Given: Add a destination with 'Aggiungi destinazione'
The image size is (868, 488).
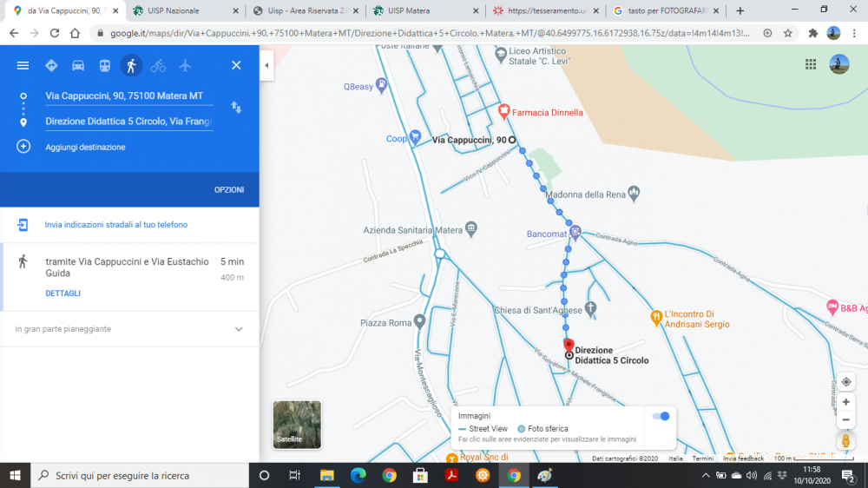Looking at the screenshot, I should click(x=85, y=147).
